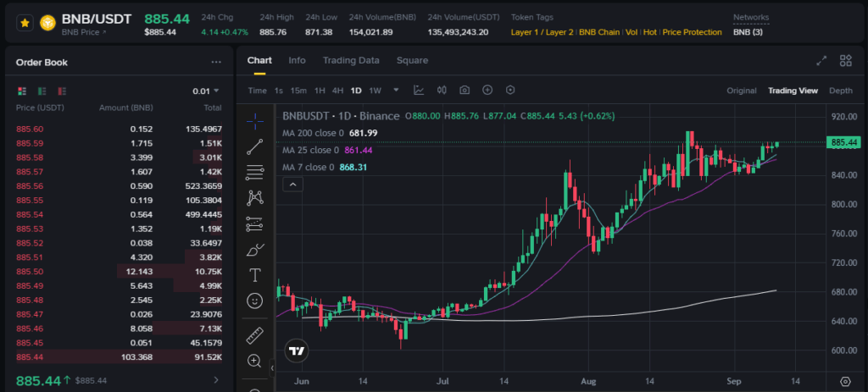The width and height of the screenshot is (868, 392).
Task: Open the BNB Chain token tag
Action: pos(599,32)
